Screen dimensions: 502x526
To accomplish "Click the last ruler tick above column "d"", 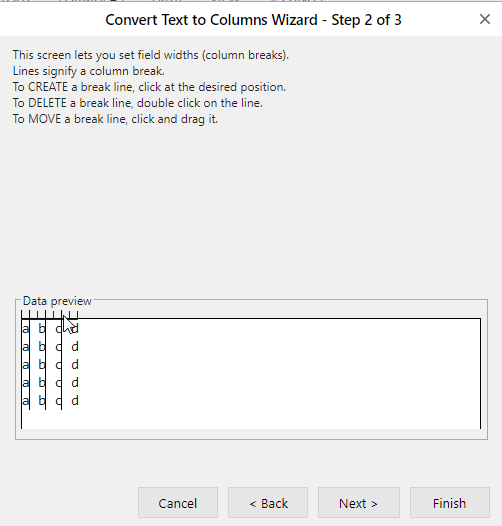I will coord(78,315).
